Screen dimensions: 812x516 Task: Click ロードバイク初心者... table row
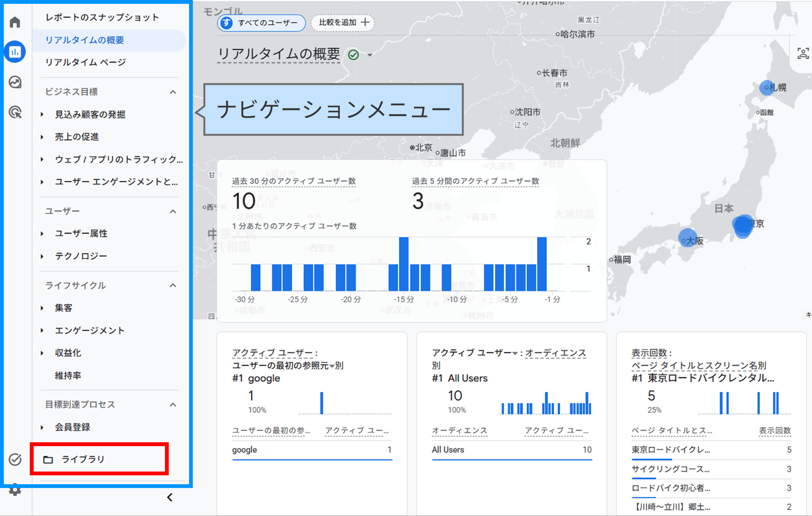711,488
